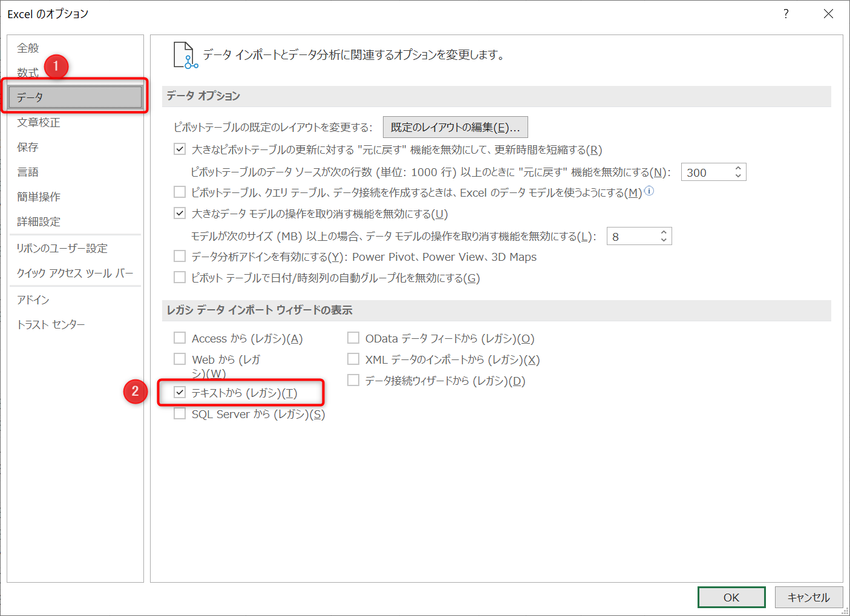The width and height of the screenshot is (850, 616).
Task: Check XML データのインポートから (レガシ)
Action: pyautogui.click(x=353, y=359)
